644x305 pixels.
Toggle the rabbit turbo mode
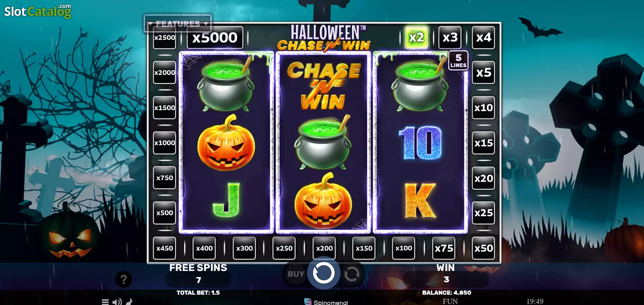point(129,302)
